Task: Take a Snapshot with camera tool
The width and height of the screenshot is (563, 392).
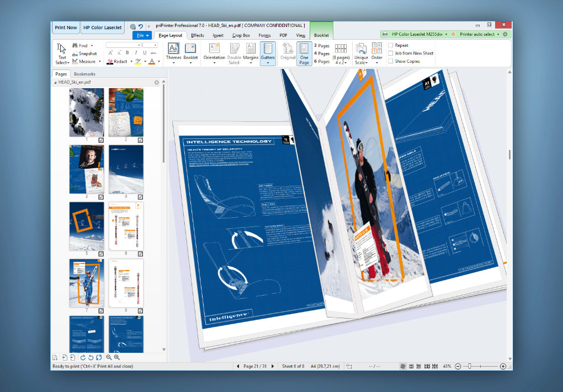Action: coord(84,53)
